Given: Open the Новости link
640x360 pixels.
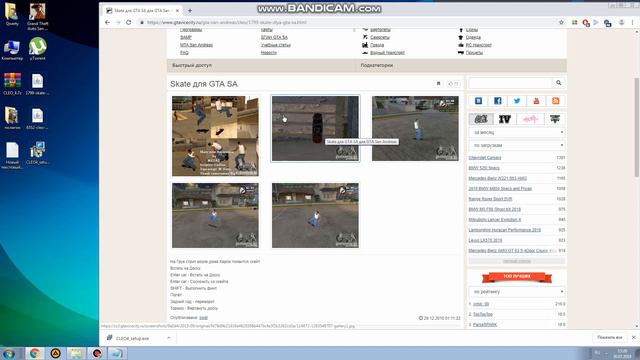Looking at the screenshot, I should click(x=269, y=53).
